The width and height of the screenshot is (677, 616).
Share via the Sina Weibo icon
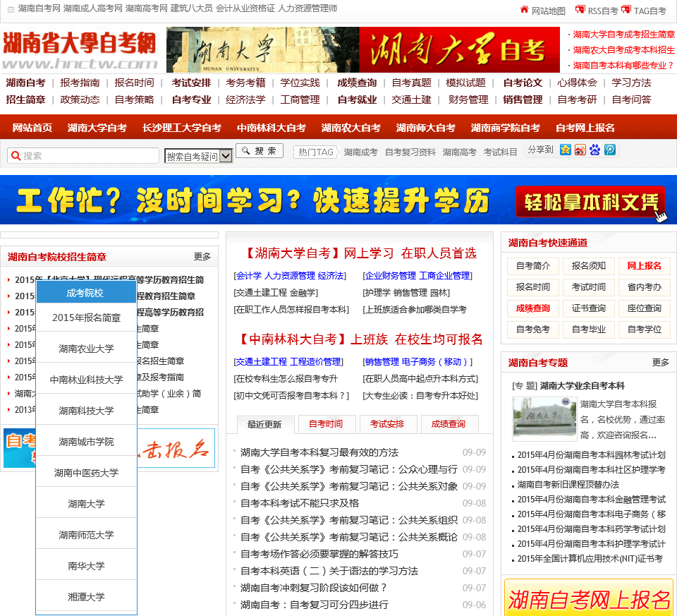pyautogui.click(x=580, y=150)
